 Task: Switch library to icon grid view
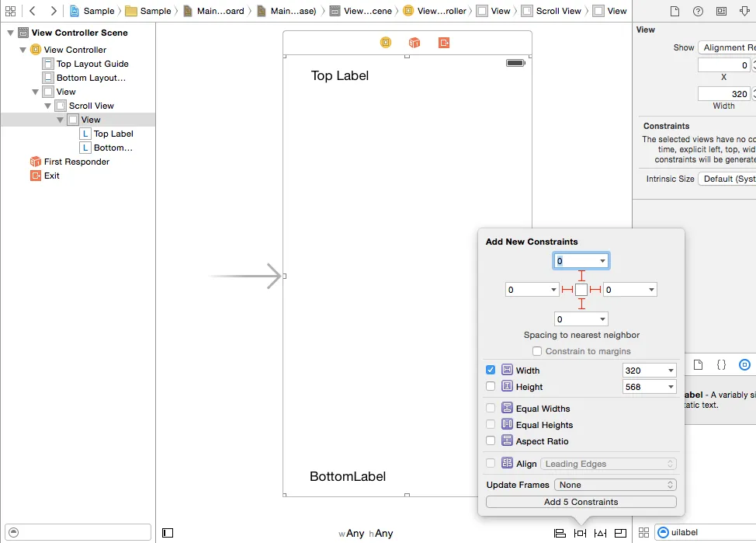click(x=643, y=532)
